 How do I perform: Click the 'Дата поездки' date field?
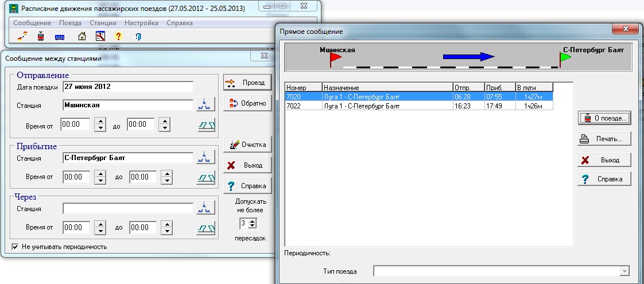(127, 87)
